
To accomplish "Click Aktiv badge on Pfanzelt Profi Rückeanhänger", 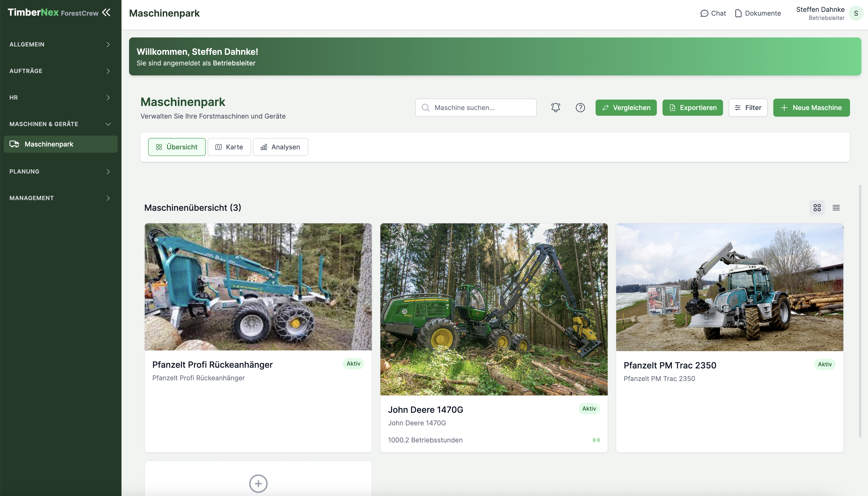I will pyautogui.click(x=353, y=363).
